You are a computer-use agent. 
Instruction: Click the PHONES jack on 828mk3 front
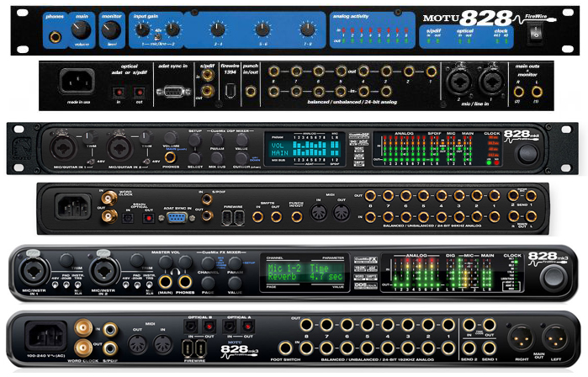click(x=184, y=281)
